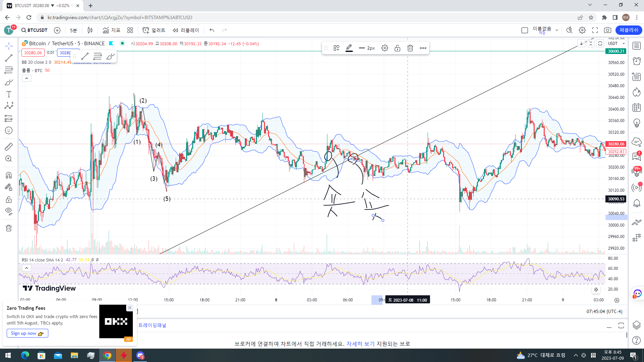Viewport: 644px width, 362px height.
Task: Activate the zoom in tool
Action: coord(9,159)
